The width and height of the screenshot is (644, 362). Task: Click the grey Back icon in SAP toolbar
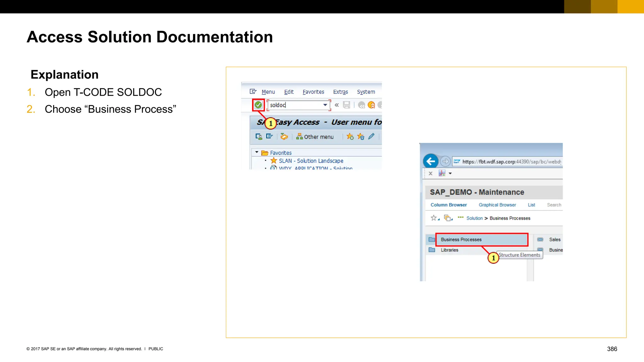point(362,105)
